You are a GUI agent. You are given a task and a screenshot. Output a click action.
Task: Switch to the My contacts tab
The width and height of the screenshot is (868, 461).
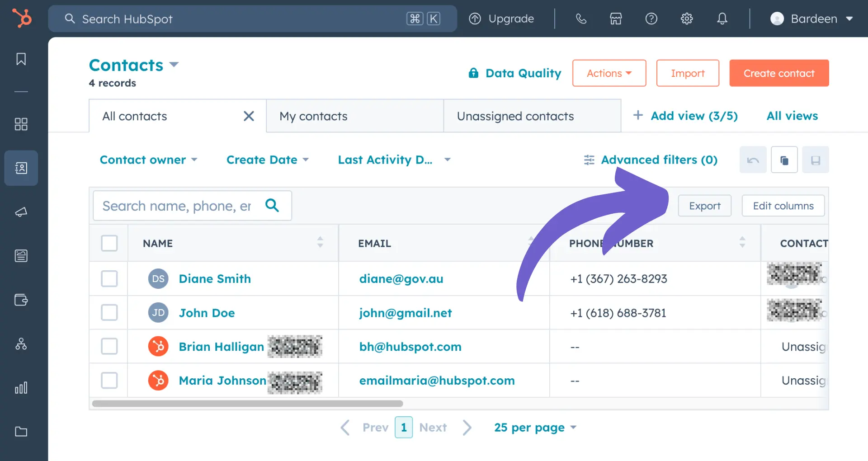[354, 116]
